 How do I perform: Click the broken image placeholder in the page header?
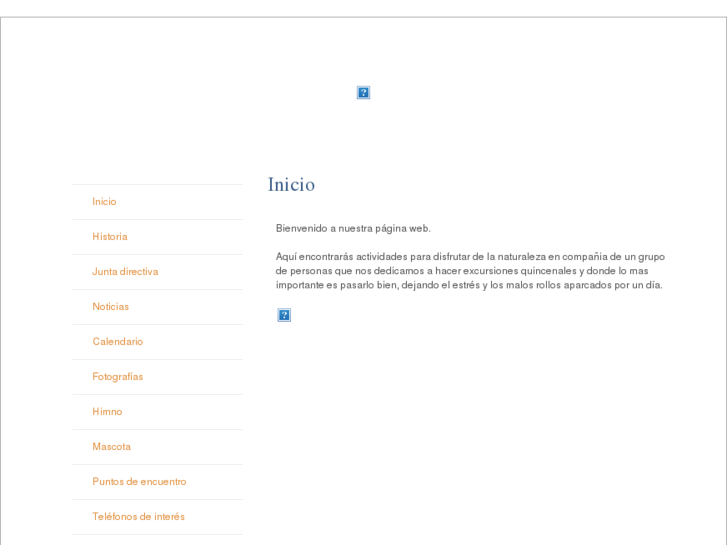click(x=363, y=92)
